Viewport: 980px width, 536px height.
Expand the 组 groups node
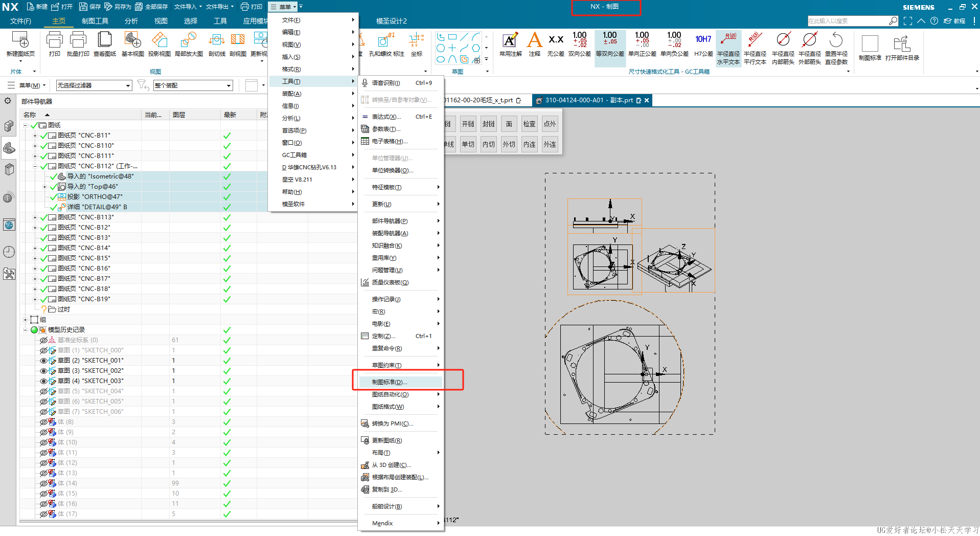25,320
